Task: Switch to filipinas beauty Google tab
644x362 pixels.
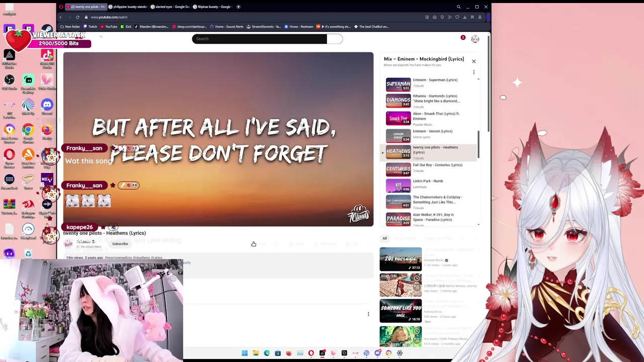Action: click(x=212, y=7)
